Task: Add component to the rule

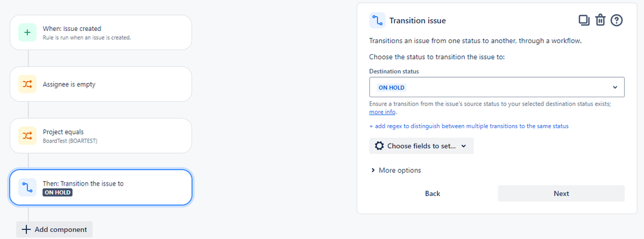Action: click(x=55, y=229)
